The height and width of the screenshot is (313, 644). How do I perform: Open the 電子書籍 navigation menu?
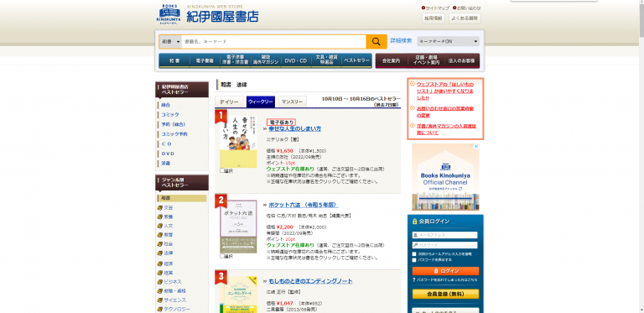[x=205, y=60]
